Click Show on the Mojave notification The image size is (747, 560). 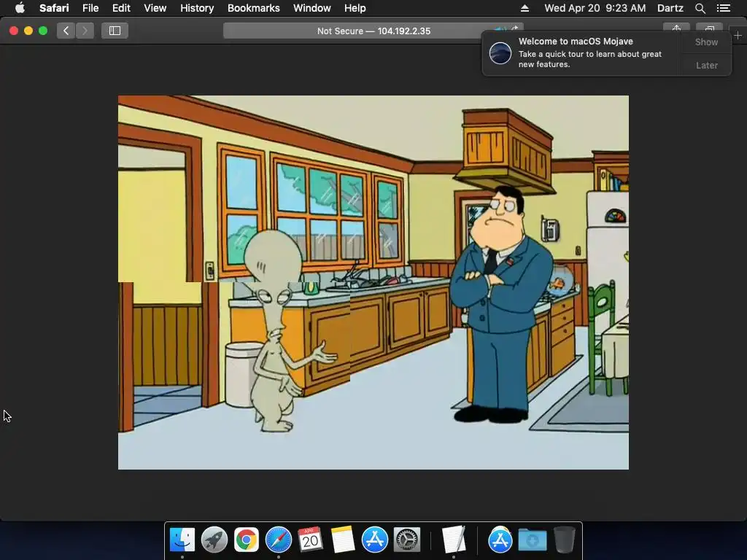706,42
